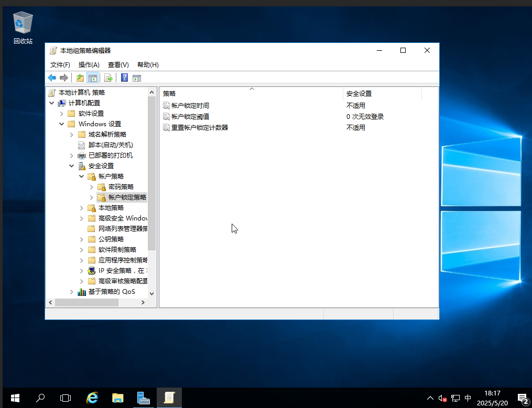This screenshot has width=532, height=408.
Task: Toggle the show/hide console tree toolbar icon
Action: coord(93,78)
